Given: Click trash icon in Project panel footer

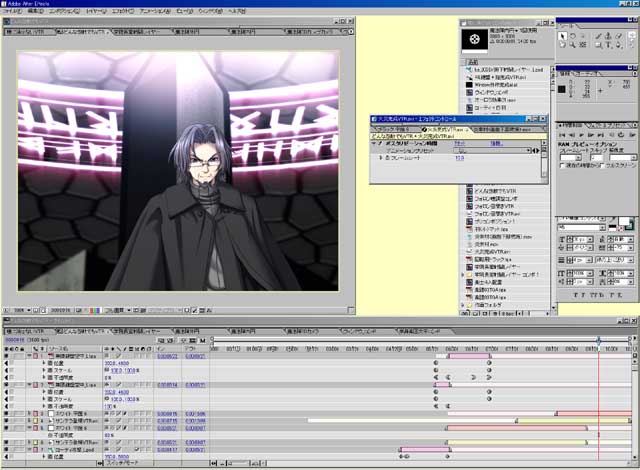Looking at the screenshot, I should tap(495, 313).
